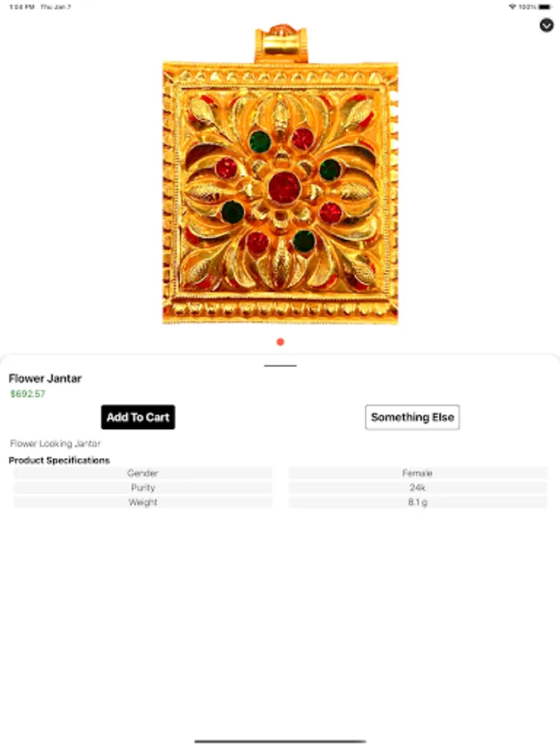560x747 pixels.
Task: Tap the gold Flower Jantar pendant image
Action: (280, 174)
